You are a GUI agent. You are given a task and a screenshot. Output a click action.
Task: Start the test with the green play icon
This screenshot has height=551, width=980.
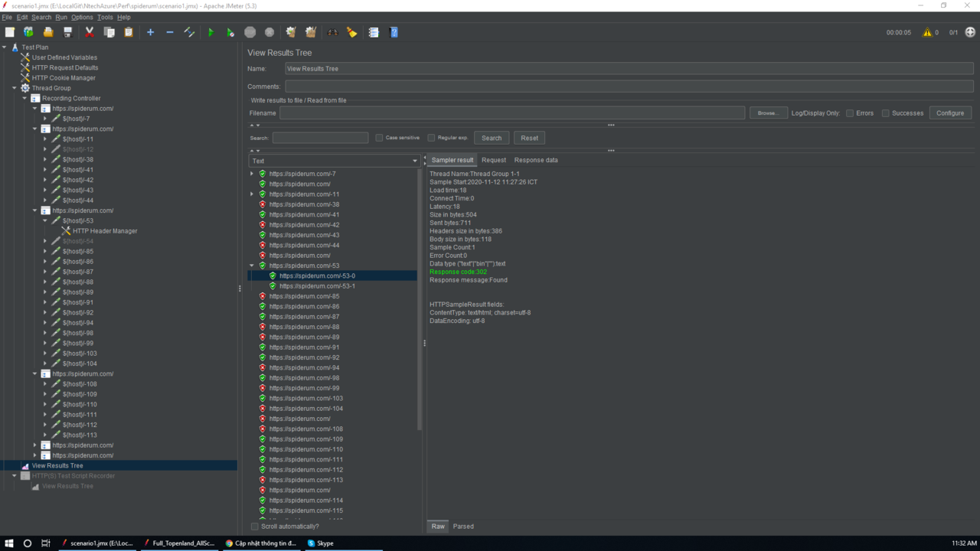211,32
